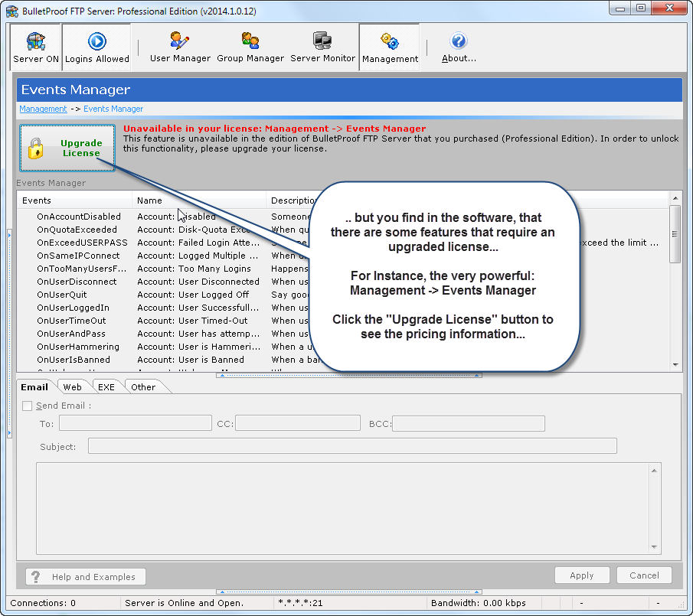Toggle the Server ON toolbar button
The width and height of the screenshot is (693, 616).
[35, 47]
